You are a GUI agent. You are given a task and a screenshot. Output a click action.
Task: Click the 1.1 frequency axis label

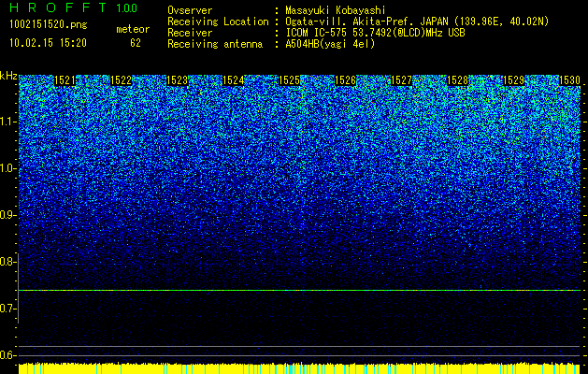(x=7, y=122)
